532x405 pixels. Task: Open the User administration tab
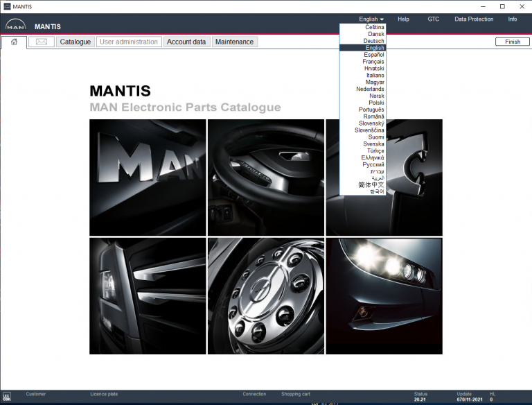coord(129,42)
